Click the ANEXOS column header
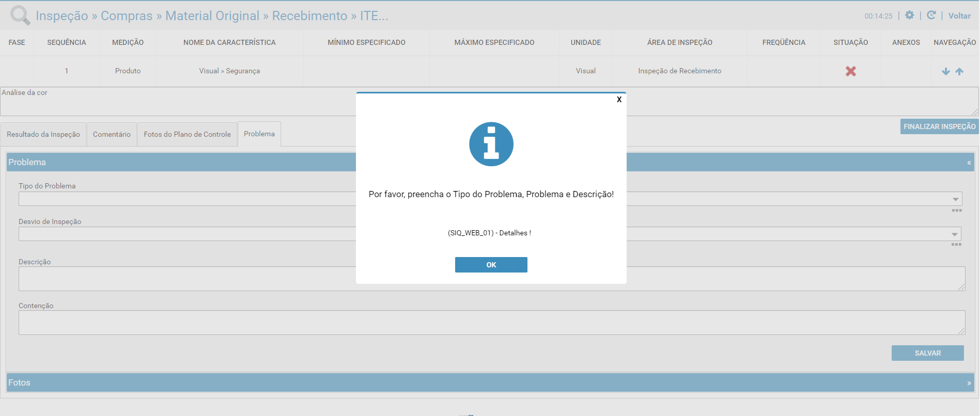The width and height of the screenshot is (980, 416). pyautogui.click(x=906, y=42)
